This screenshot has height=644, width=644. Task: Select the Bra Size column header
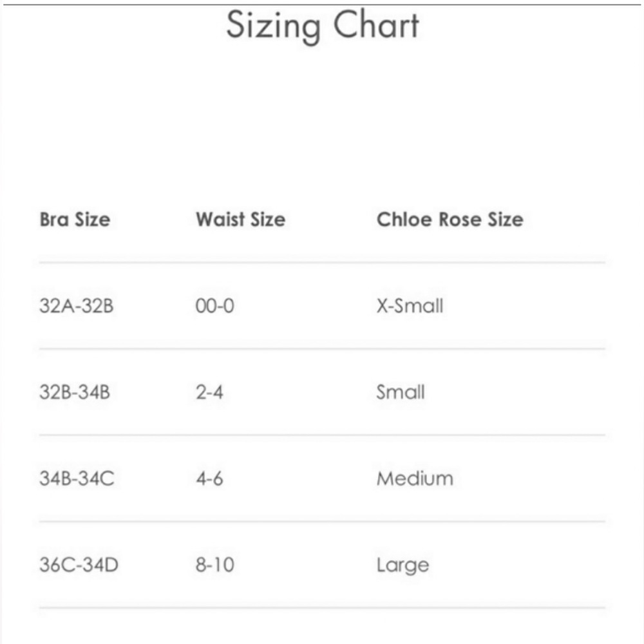click(x=75, y=220)
